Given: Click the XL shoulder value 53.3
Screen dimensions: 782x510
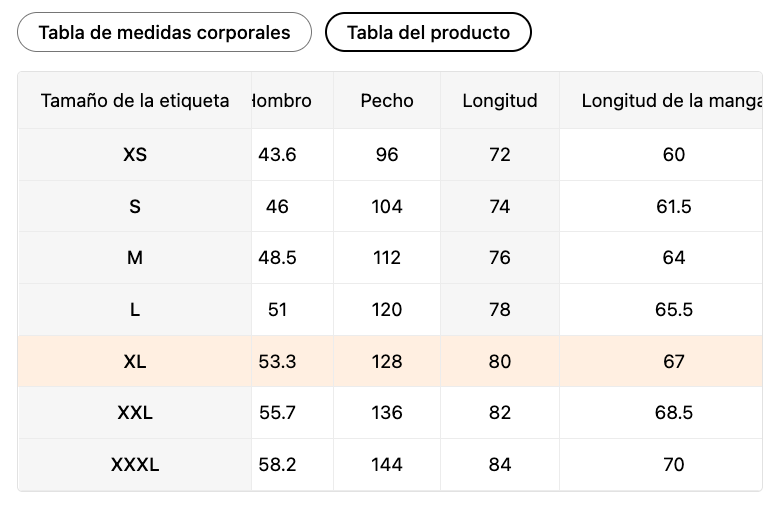Looking at the screenshot, I should 277,362.
